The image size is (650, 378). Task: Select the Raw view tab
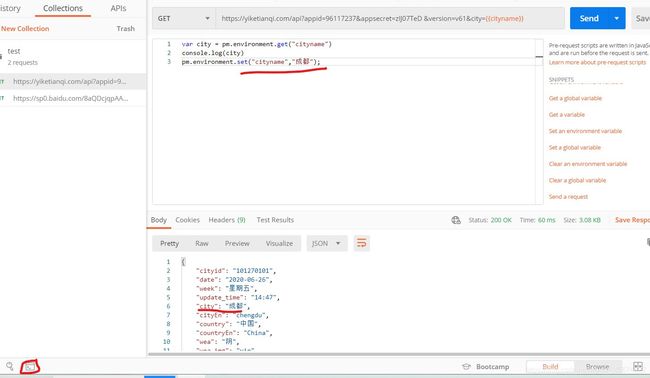point(202,243)
